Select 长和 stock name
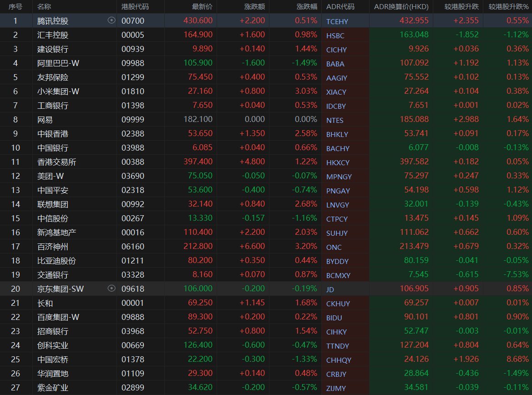The width and height of the screenshot is (532, 395). [x=45, y=303]
